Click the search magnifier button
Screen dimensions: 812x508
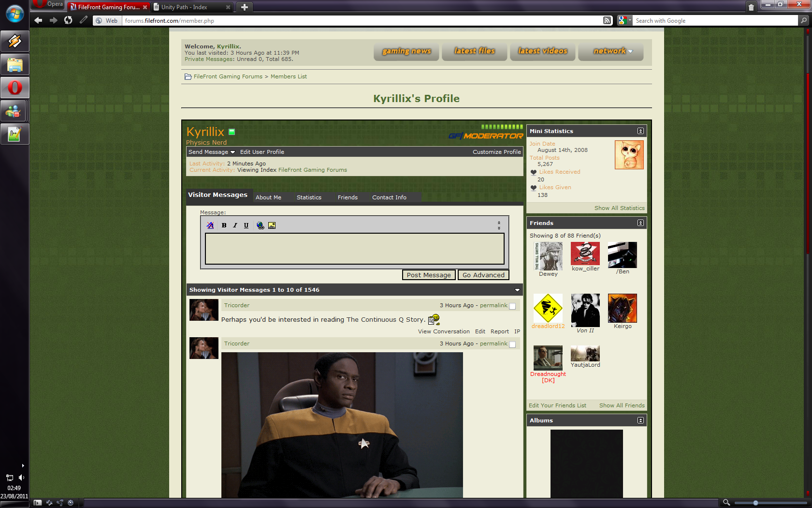pyautogui.click(x=804, y=20)
